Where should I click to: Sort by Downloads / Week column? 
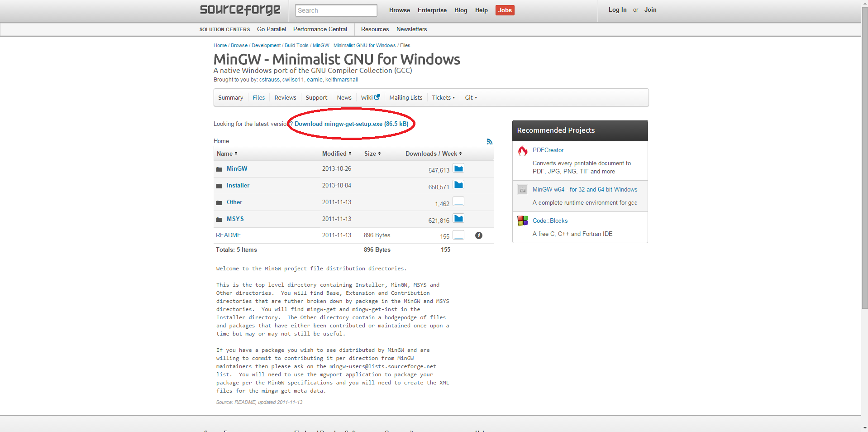434,154
